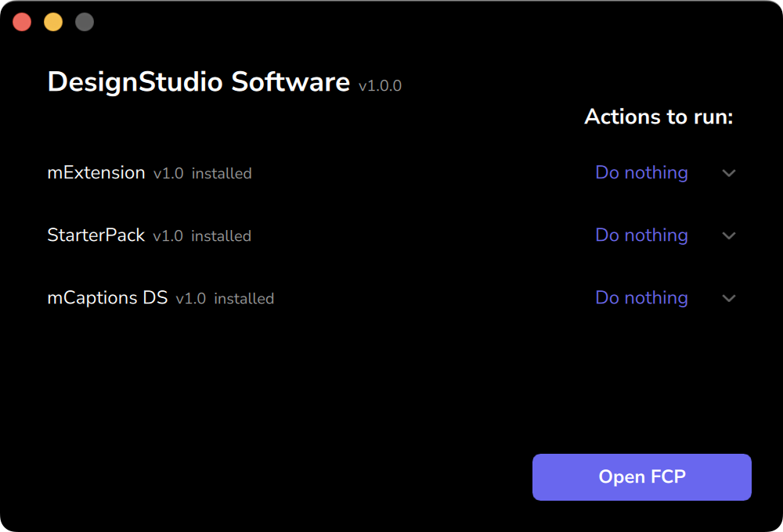This screenshot has width=783, height=532.
Task: Click the mExtension v1.0 version number
Action: click(168, 174)
